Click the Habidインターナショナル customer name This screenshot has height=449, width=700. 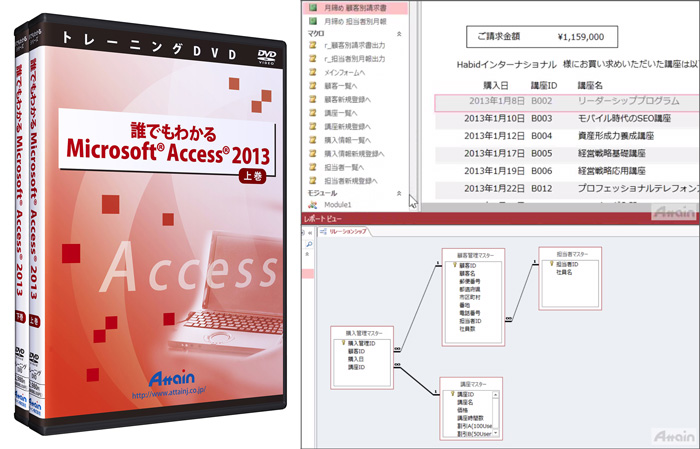[506, 65]
